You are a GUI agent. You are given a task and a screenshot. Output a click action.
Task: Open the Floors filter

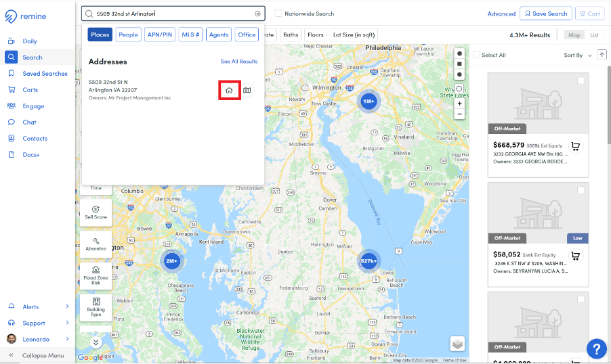315,35
